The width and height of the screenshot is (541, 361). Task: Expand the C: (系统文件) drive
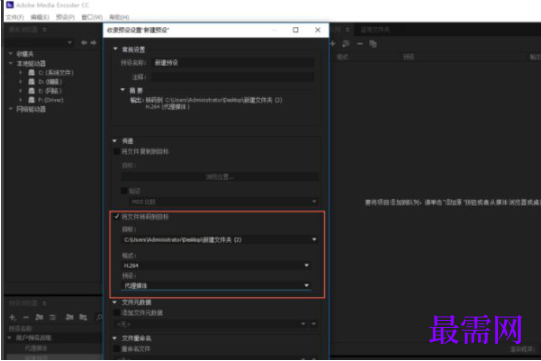[x=21, y=72]
